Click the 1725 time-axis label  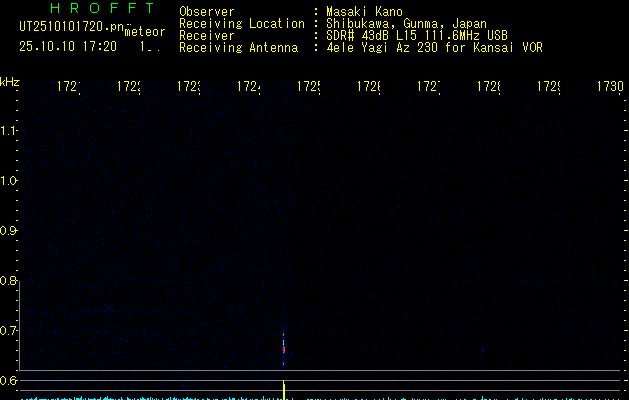(x=308, y=86)
